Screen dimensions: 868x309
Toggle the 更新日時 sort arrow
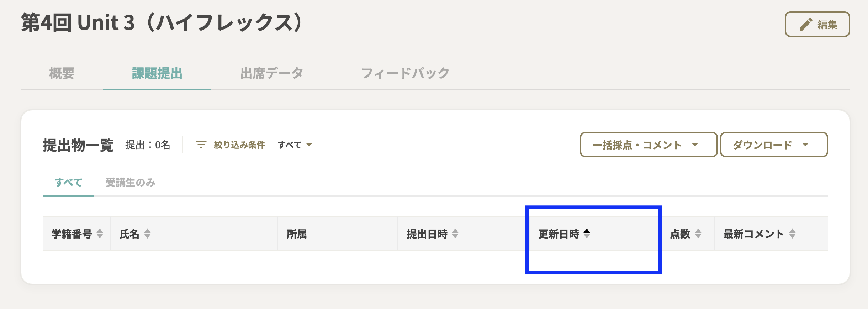pyautogui.click(x=587, y=234)
